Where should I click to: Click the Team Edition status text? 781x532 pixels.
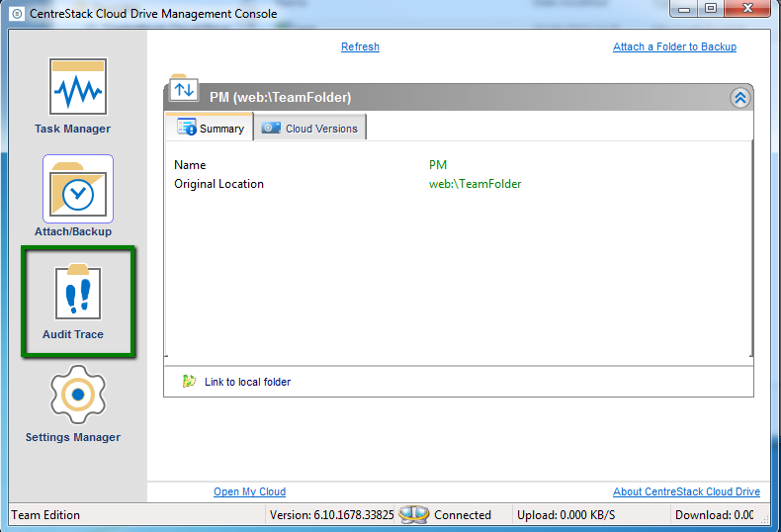[45, 515]
